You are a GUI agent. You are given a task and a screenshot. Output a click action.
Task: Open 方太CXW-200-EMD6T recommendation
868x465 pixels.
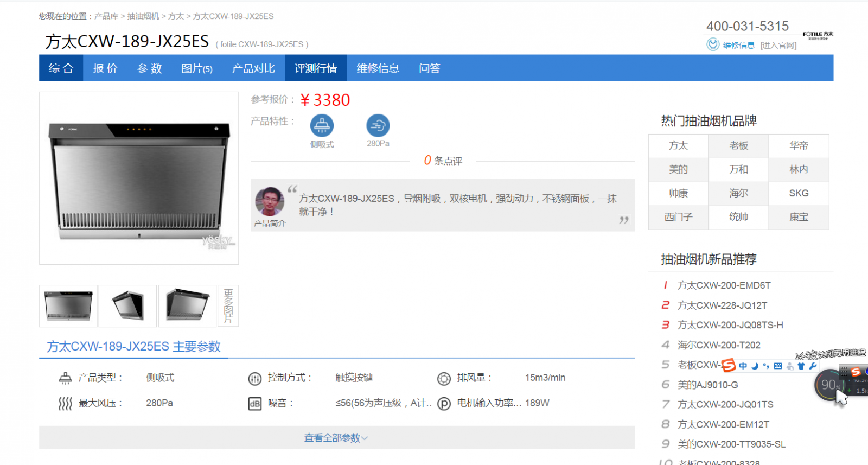(724, 285)
